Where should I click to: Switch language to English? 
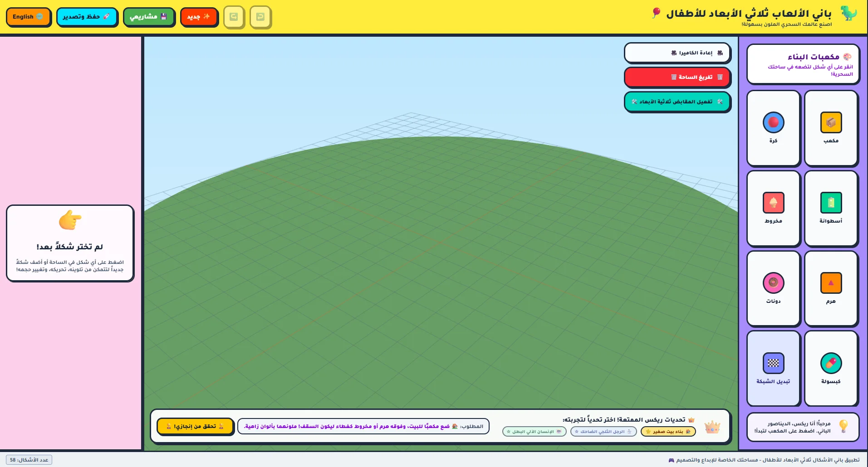(x=28, y=17)
